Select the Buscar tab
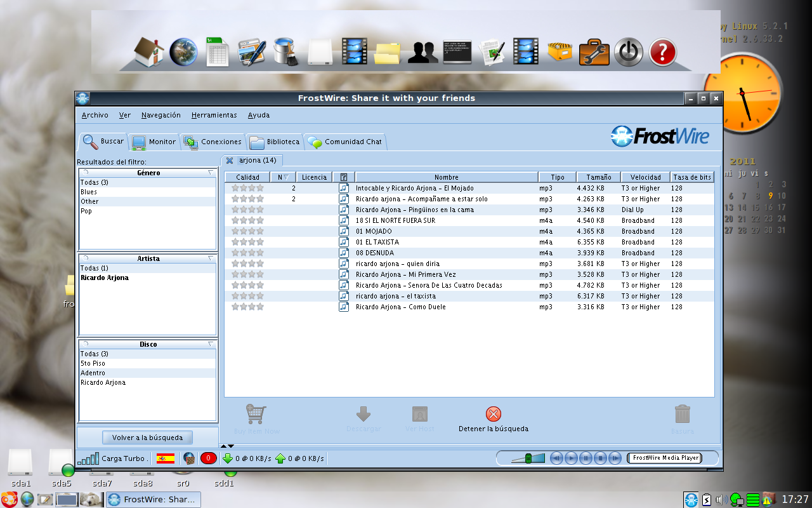The height and width of the screenshot is (508, 812). pos(103,141)
